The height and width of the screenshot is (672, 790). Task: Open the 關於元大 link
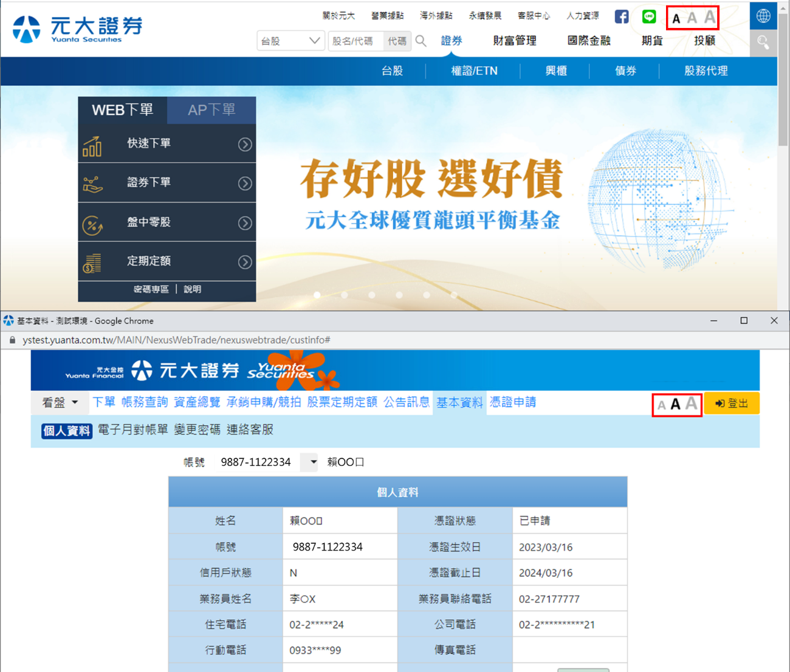tap(338, 16)
